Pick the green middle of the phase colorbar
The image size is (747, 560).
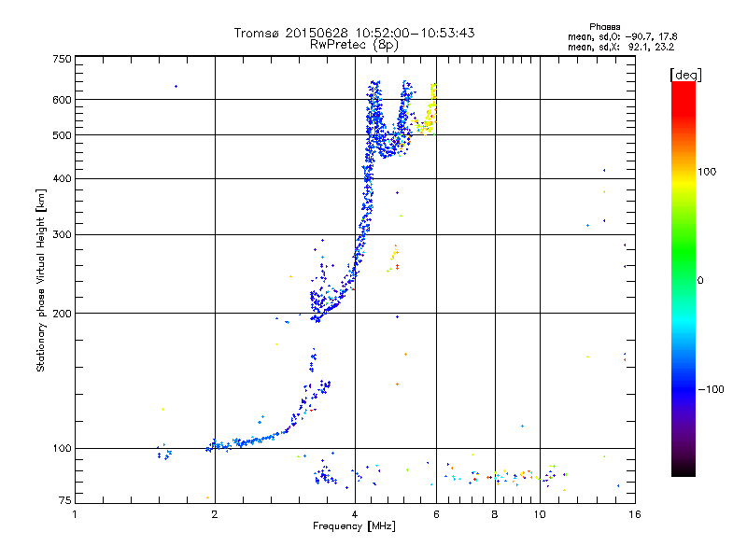click(684, 259)
